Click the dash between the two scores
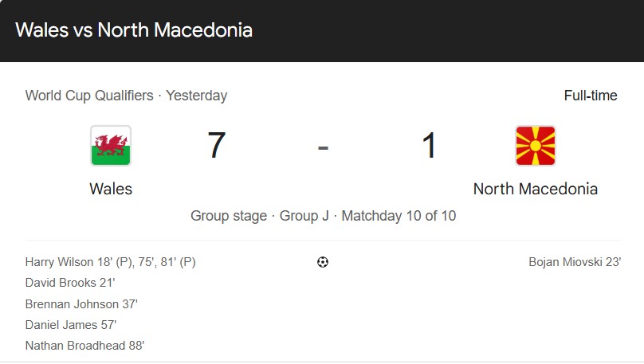644x364 pixels. click(x=323, y=147)
